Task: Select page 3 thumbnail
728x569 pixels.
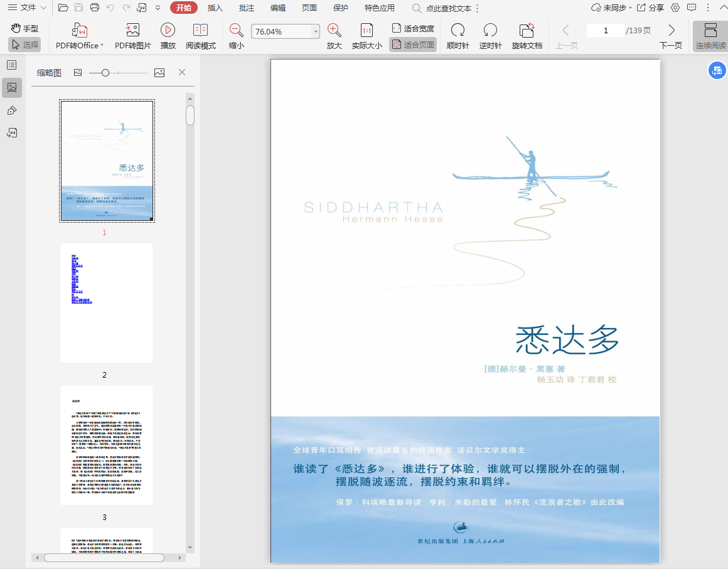Action: pyautogui.click(x=106, y=445)
